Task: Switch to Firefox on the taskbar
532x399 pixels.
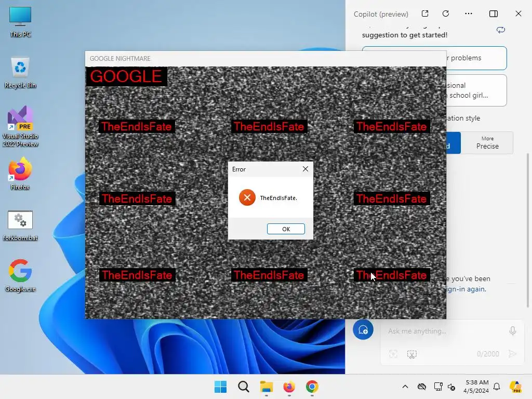Action: (289, 387)
